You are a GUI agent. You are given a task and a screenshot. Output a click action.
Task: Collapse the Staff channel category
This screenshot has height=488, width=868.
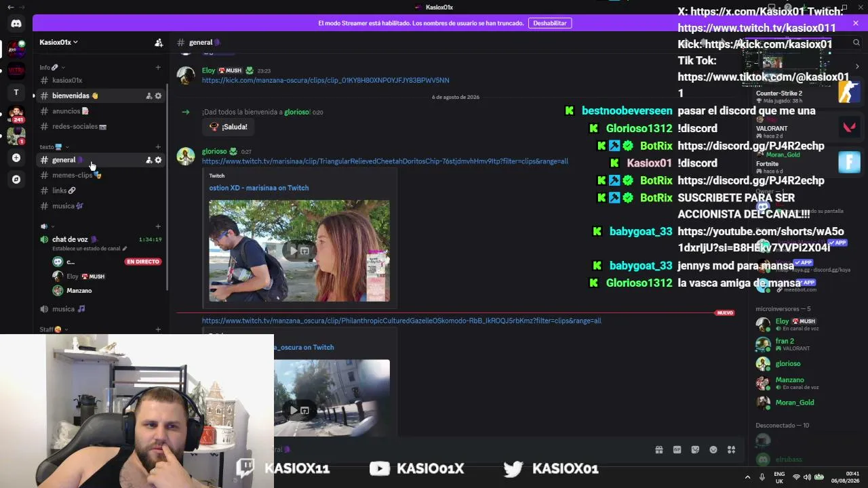tap(54, 329)
